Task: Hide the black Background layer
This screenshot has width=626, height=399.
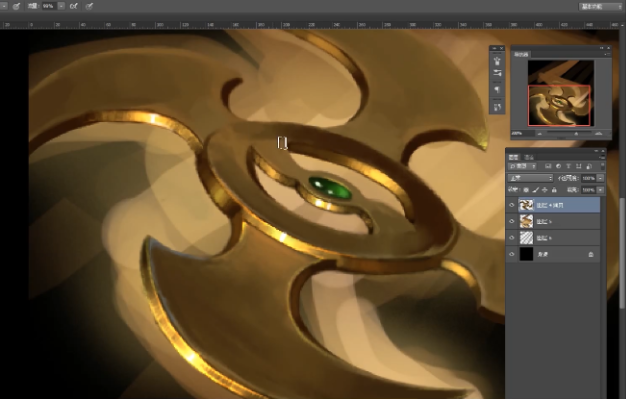Action: tap(512, 254)
